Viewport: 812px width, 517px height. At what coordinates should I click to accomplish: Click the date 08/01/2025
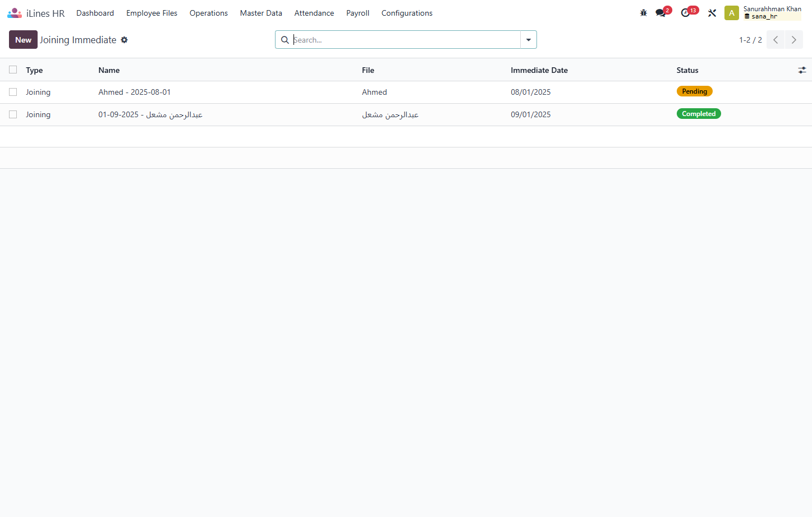point(531,92)
